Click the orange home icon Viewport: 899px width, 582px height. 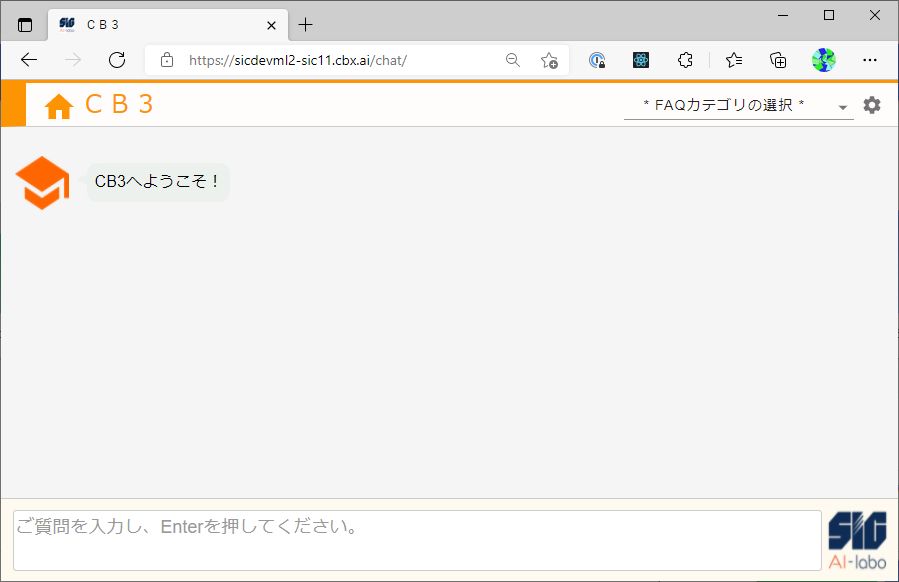coord(59,106)
